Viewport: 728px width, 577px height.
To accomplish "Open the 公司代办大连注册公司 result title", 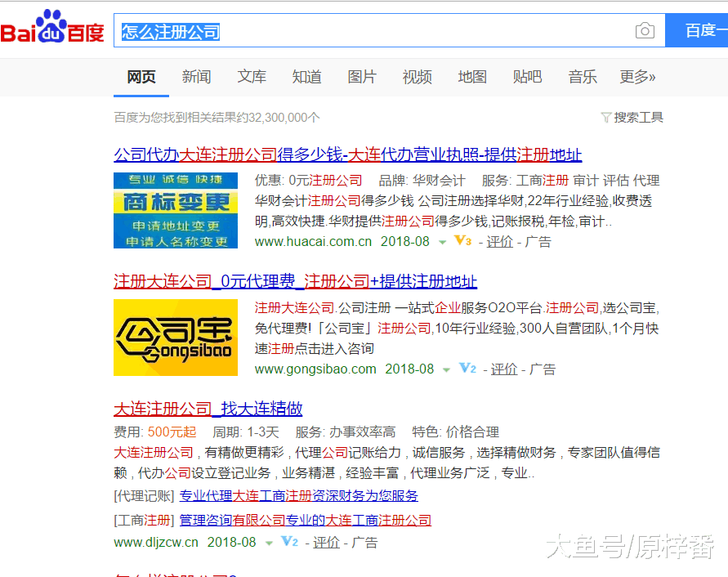I will pyautogui.click(x=347, y=154).
